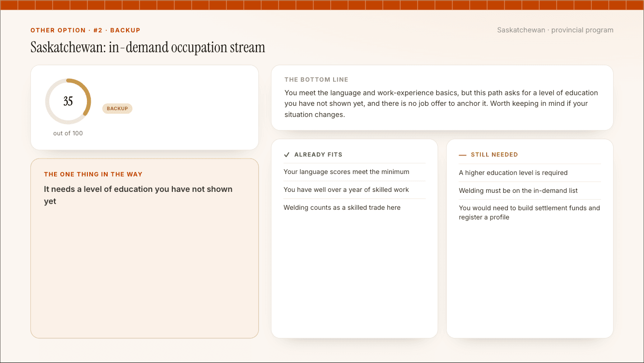Click the bottom line summary paragraph

(441, 103)
